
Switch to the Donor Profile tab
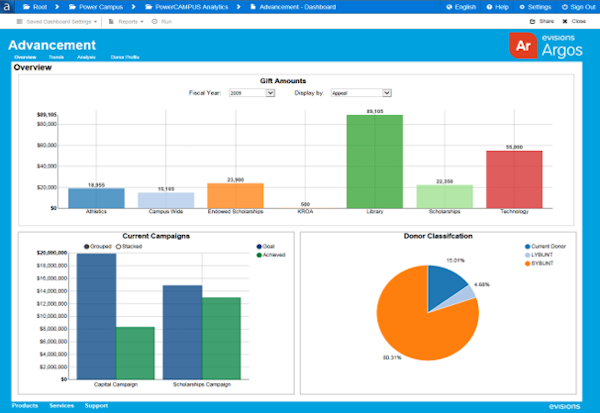pos(125,57)
